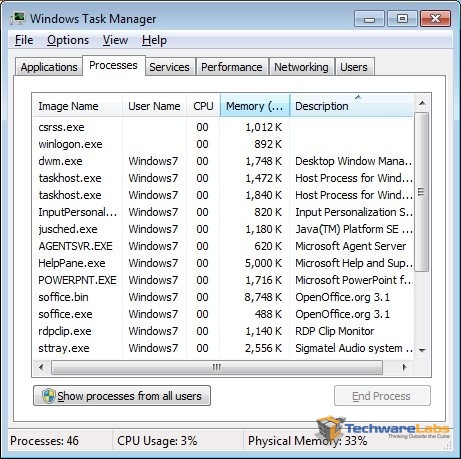Click the 5,000 K memory value
Image resolution: width=461 pixels, height=459 pixels.
tap(263, 263)
